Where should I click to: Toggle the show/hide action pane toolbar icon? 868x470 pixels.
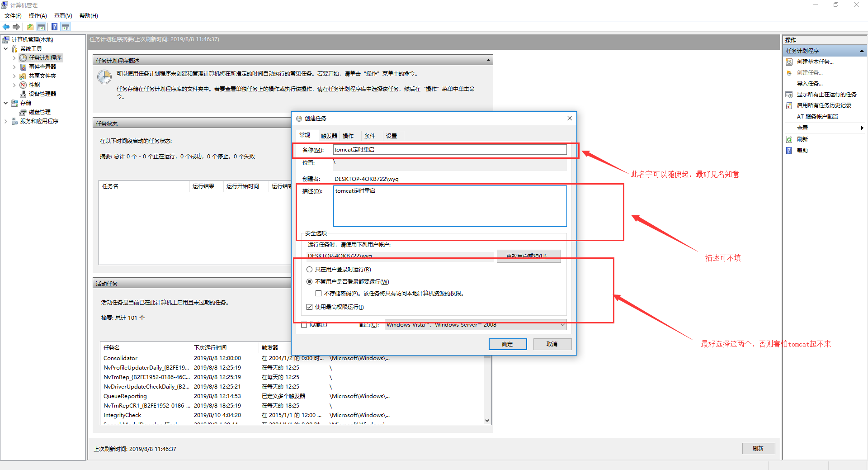[66, 27]
